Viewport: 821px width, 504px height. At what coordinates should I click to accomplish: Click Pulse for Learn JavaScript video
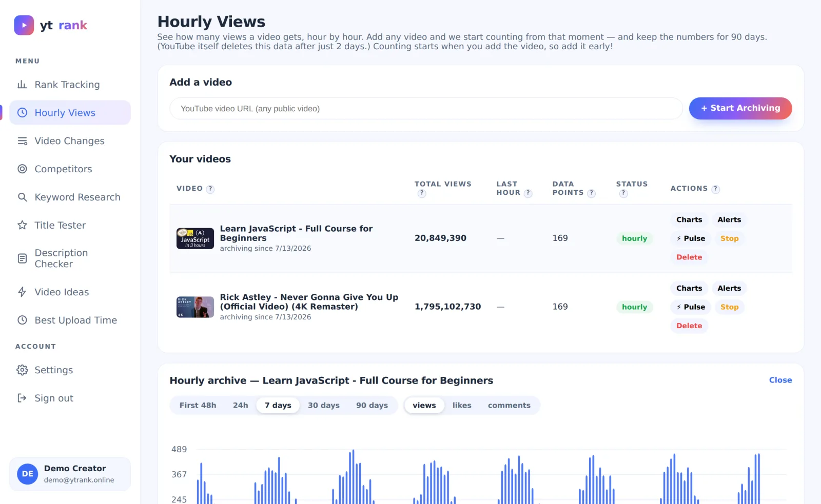point(691,238)
